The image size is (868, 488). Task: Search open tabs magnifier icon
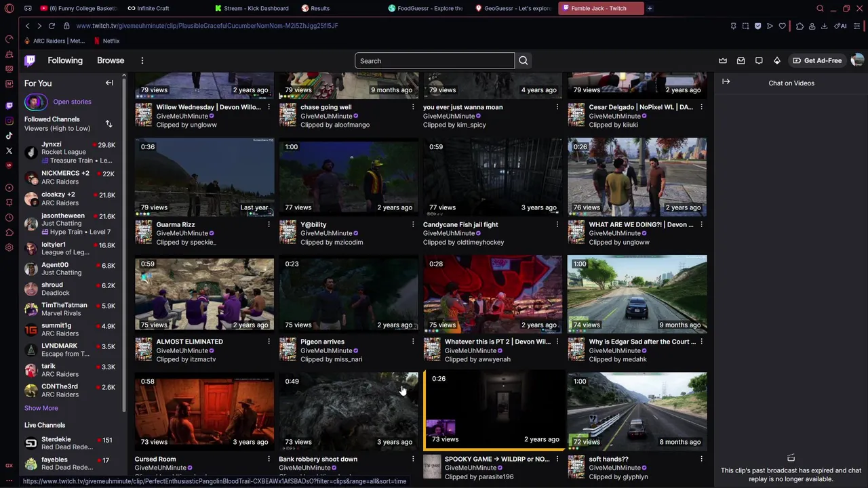[820, 8]
